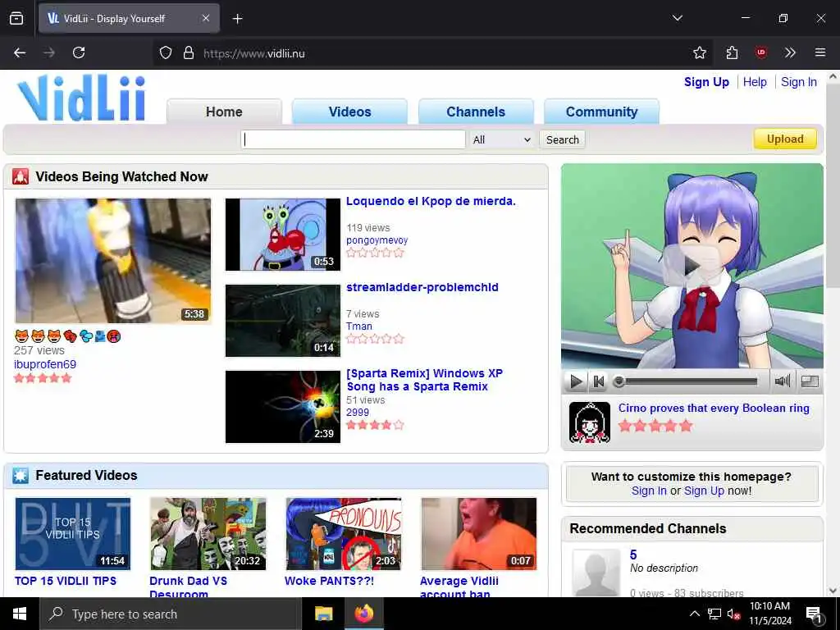Switch to the Home tab
Screen dimensions: 840x630
pyautogui.click(x=224, y=112)
